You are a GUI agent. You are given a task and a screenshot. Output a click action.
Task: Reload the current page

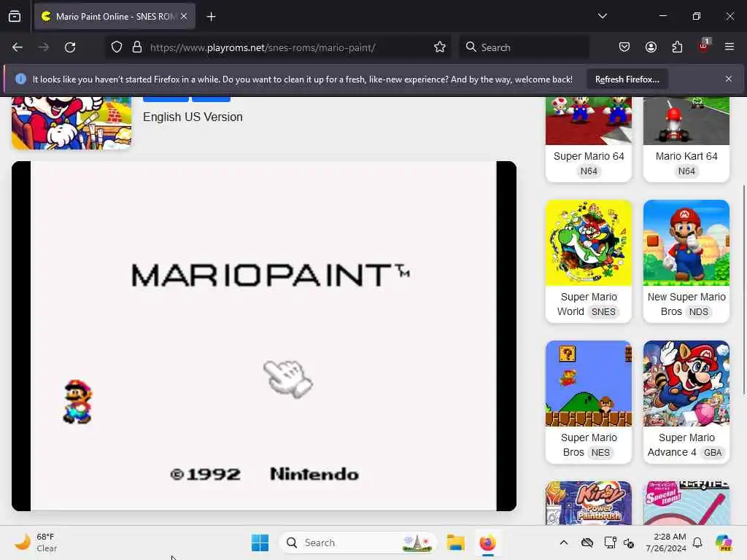pos(70,47)
